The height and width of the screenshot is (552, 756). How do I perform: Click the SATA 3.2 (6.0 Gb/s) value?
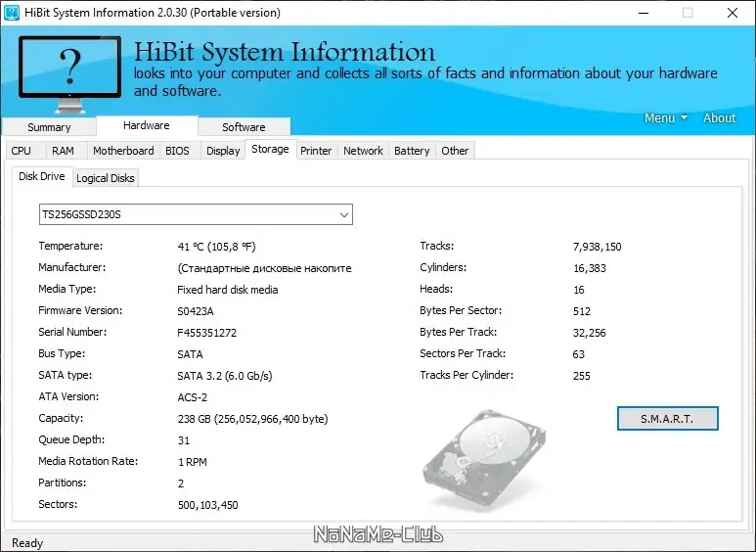click(x=225, y=376)
